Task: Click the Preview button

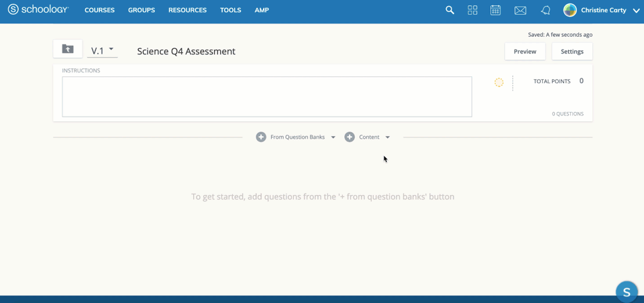Action: (525, 52)
